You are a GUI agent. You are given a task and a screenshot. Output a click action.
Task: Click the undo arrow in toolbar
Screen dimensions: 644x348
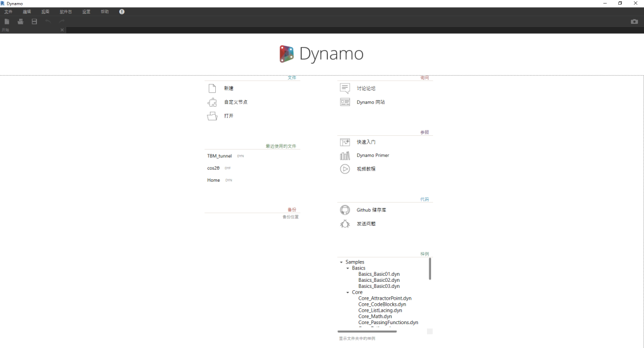click(48, 21)
